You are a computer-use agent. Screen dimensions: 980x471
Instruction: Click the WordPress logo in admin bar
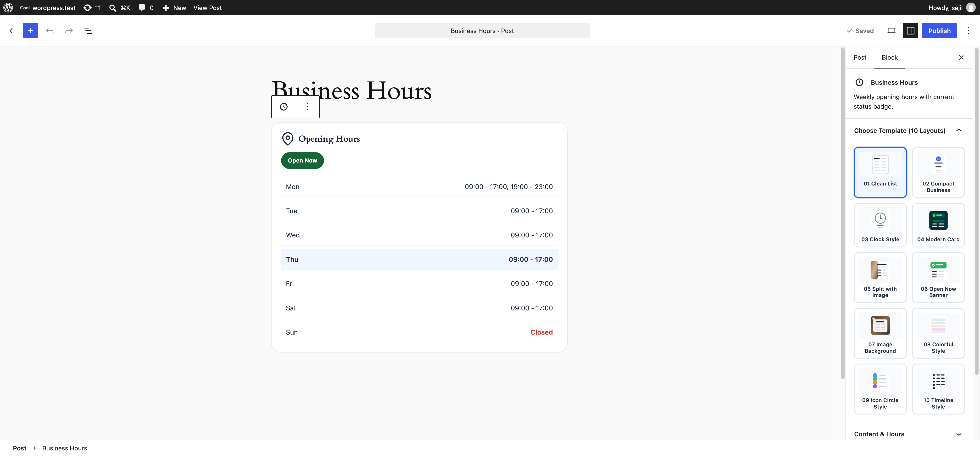tap(8, 8)
